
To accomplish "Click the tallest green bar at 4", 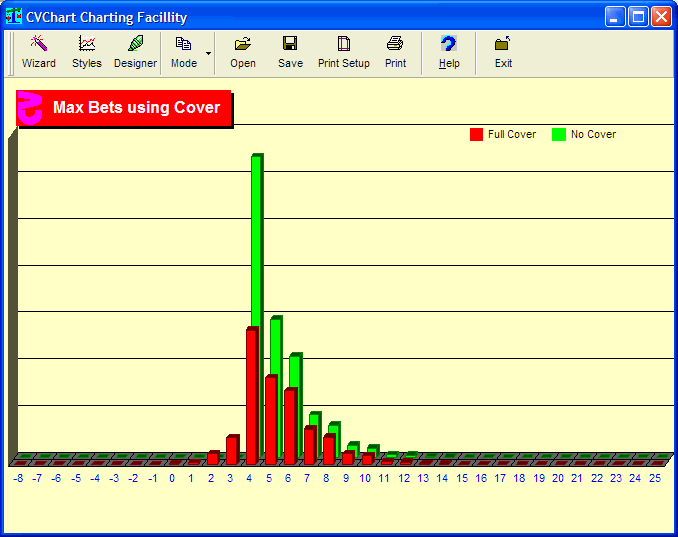I will pyautogui.click(x=257, y=240).
